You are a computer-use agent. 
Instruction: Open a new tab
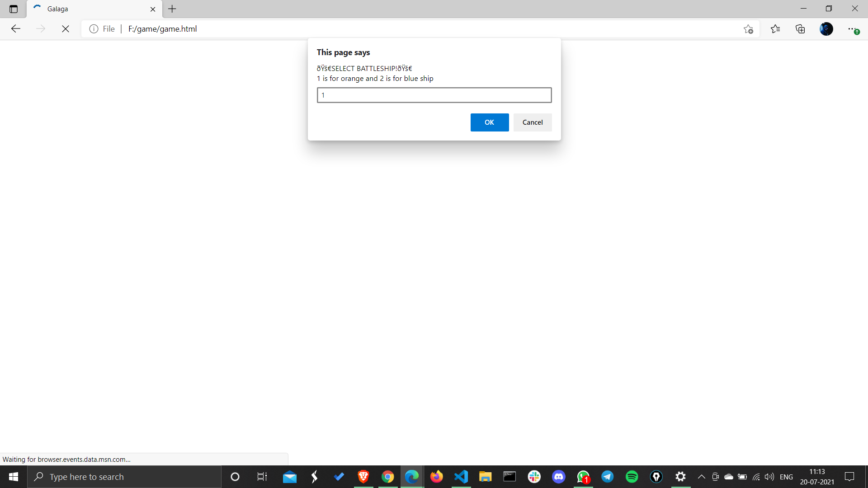pos(172,9)
